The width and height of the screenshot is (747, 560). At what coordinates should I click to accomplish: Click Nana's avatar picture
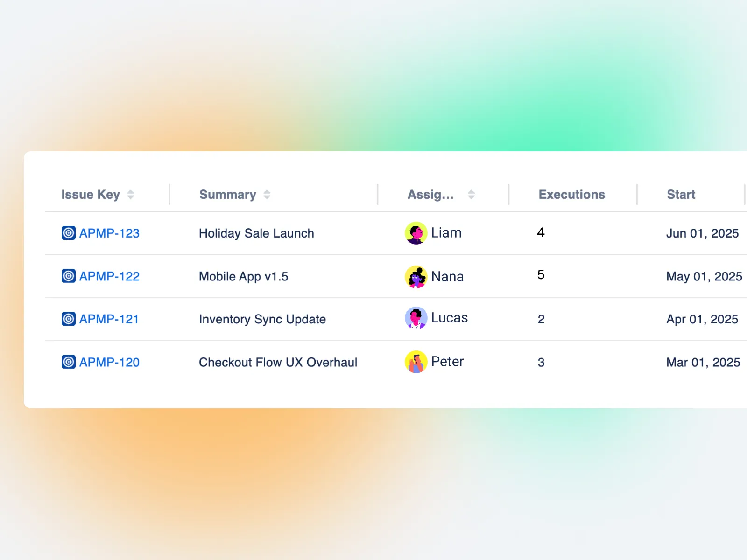[x=416, y=277]
